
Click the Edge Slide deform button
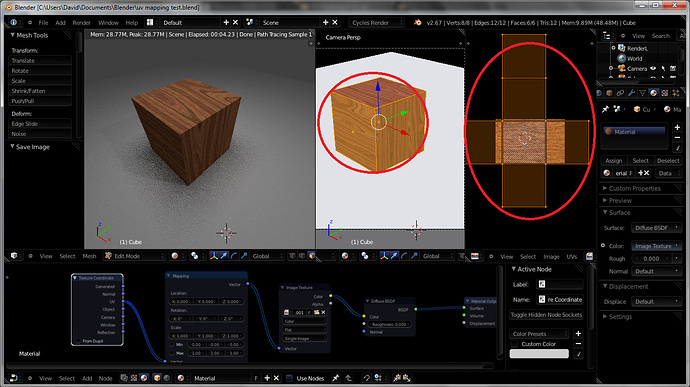click(x=40, y=124)
